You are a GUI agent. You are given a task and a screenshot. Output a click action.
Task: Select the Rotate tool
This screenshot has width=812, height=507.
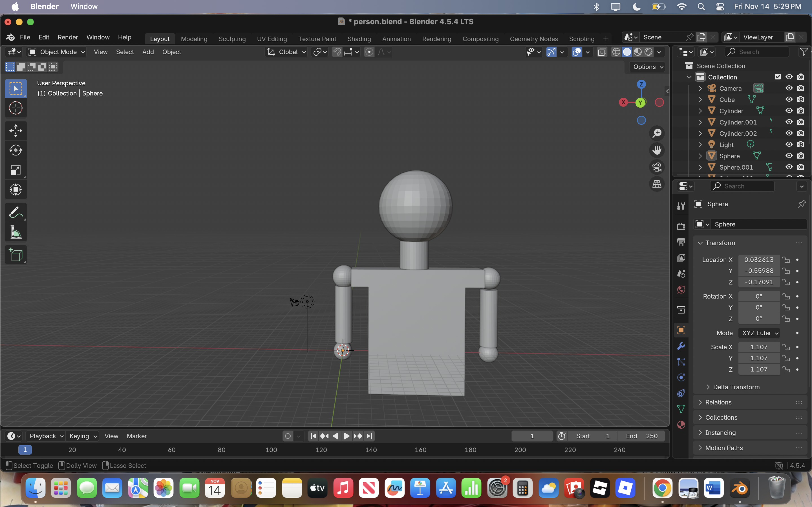click(x=16, y=150)
